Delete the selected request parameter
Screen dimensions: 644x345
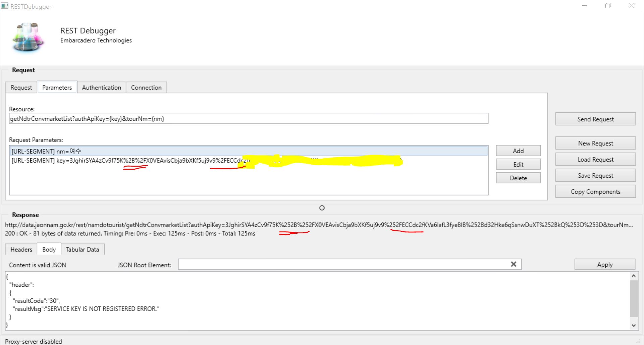click(x=518, y=178)
